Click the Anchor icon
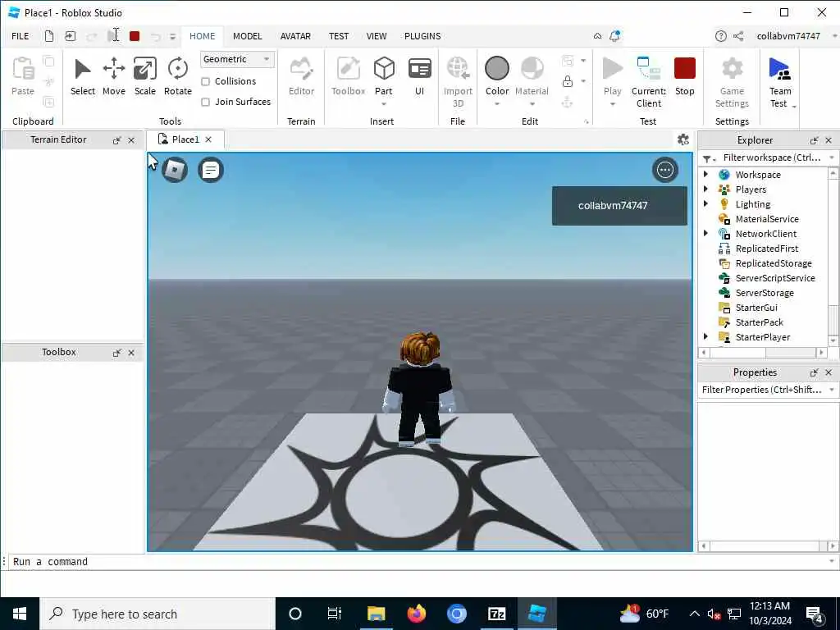Screen dimensions: 840x630 pos(568,102)
